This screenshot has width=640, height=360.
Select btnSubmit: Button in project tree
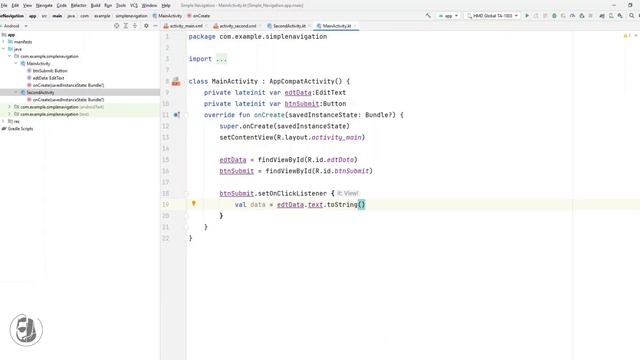coord(50,71)
